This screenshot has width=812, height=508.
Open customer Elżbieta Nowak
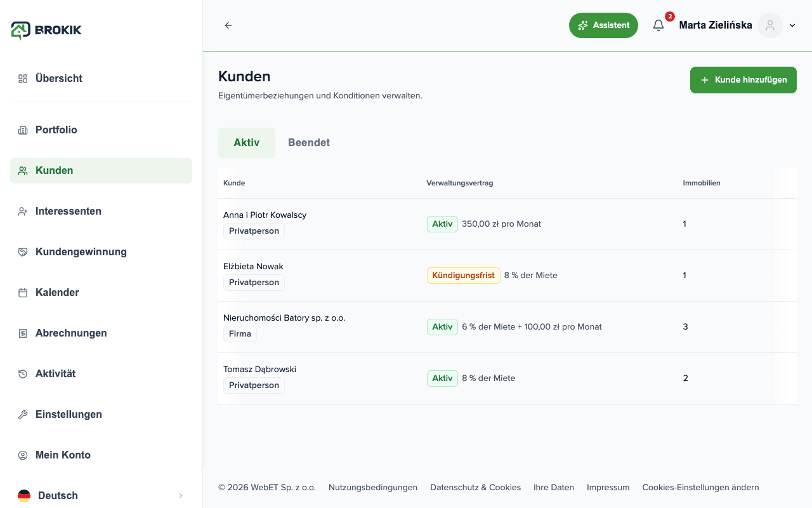pyautogui.click(x=253, y=267)
